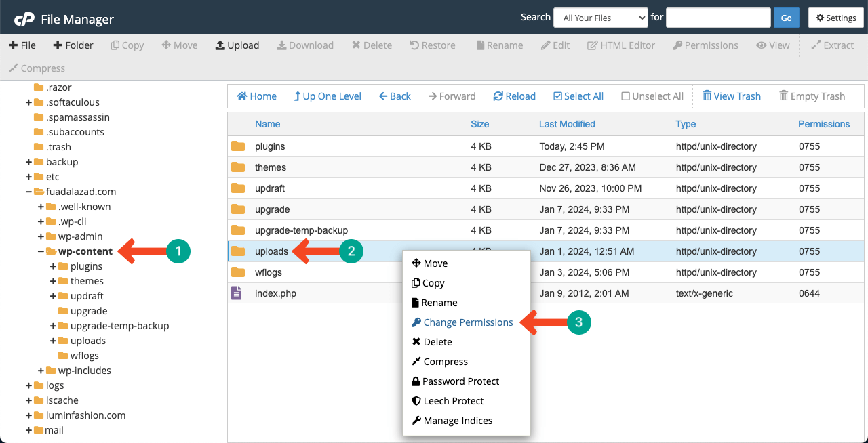Image resolution: width=868 pixels, height=443 pixels.
Task: Click the Delete toolbar button
Action: (x=372, y=45)
